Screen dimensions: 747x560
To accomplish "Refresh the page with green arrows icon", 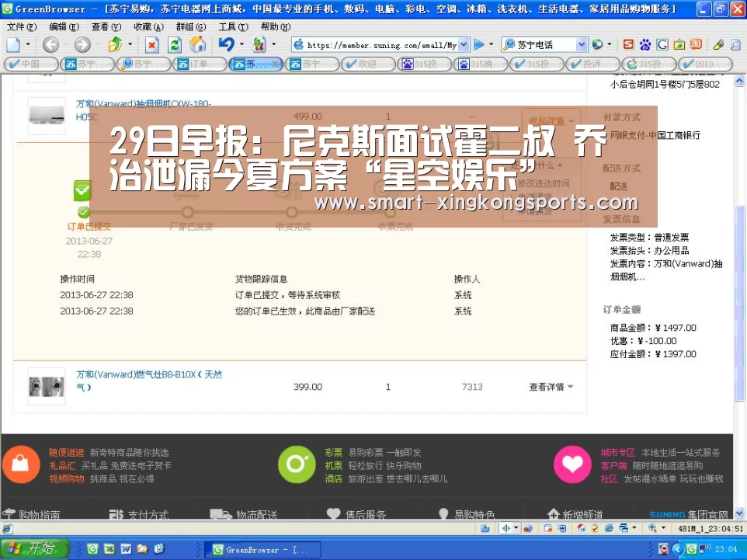I will click(x=175, y=45).
